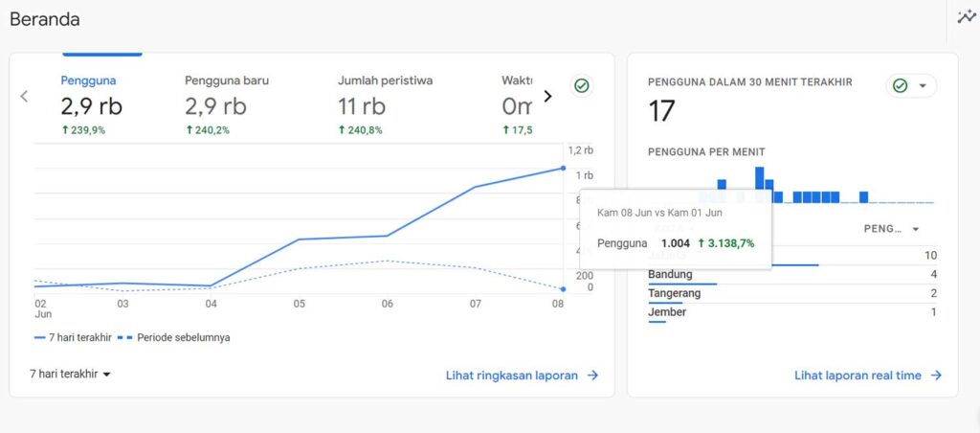The width and height of the screenshot is (980, 433).
Task: Open Lihat laporan real time link
Action: [857, 376]
